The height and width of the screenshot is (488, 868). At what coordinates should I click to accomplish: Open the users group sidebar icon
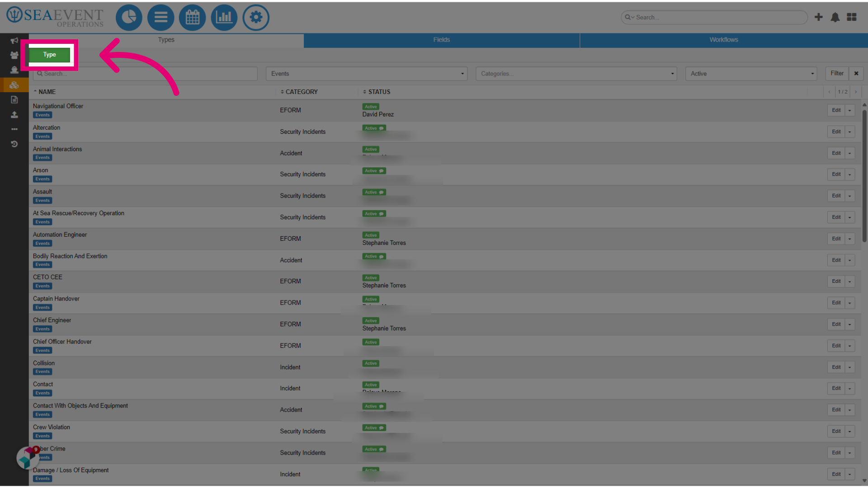14,55
